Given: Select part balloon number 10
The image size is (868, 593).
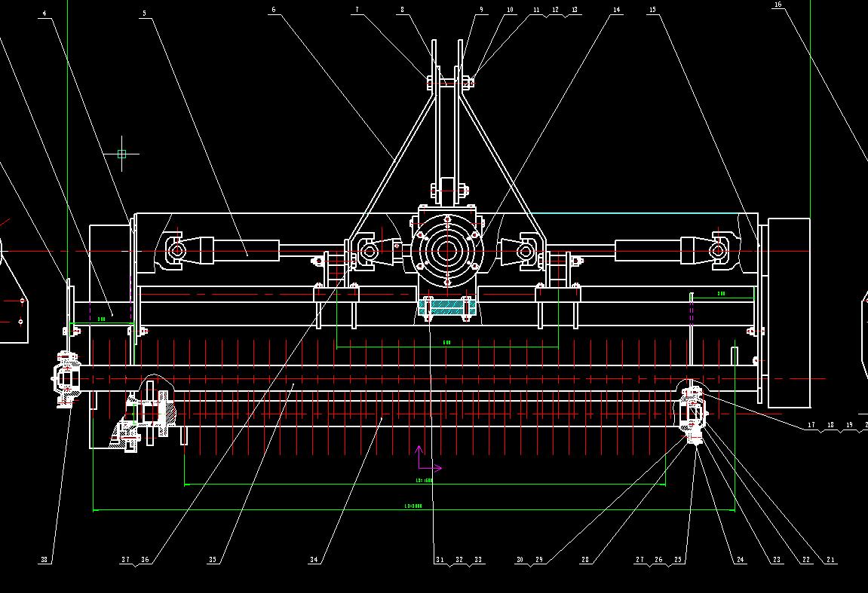Looking at the screenshot, I should tap(510, 9).
